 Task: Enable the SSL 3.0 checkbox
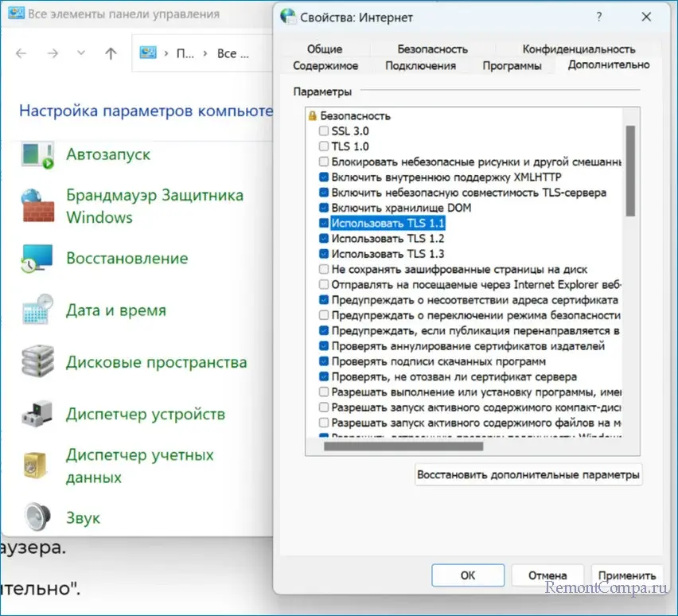point(324,131)
